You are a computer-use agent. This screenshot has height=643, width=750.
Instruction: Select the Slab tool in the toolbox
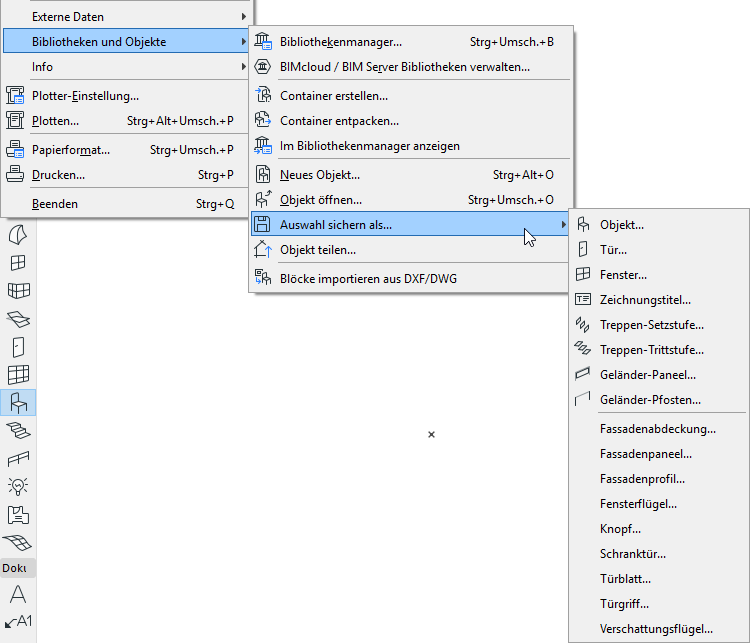click(x=19, y=319)
